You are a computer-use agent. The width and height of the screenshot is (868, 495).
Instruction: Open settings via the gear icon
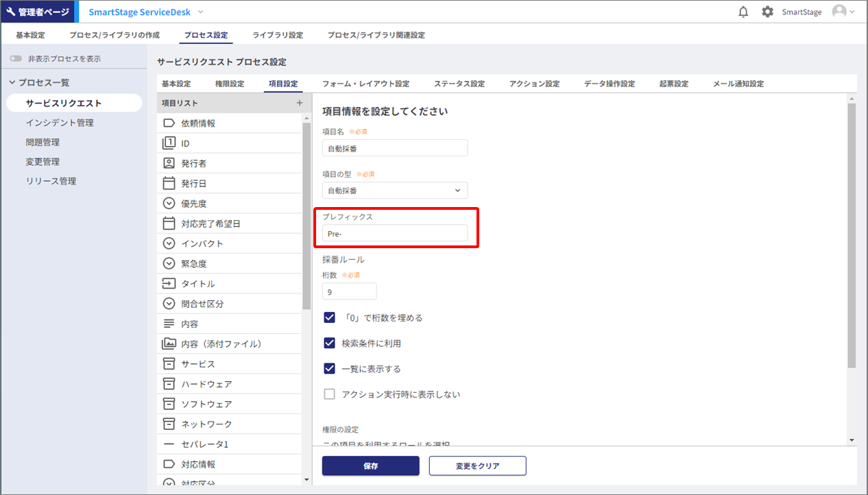point(767,12)
